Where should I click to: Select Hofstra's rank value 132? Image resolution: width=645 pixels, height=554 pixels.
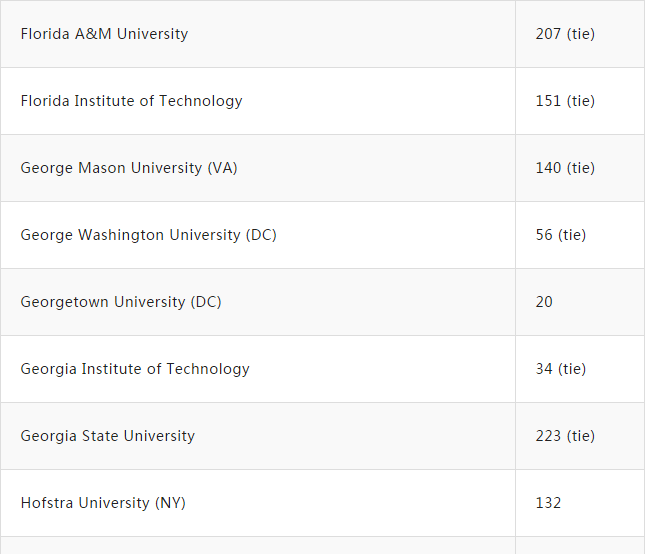[548, 503]
